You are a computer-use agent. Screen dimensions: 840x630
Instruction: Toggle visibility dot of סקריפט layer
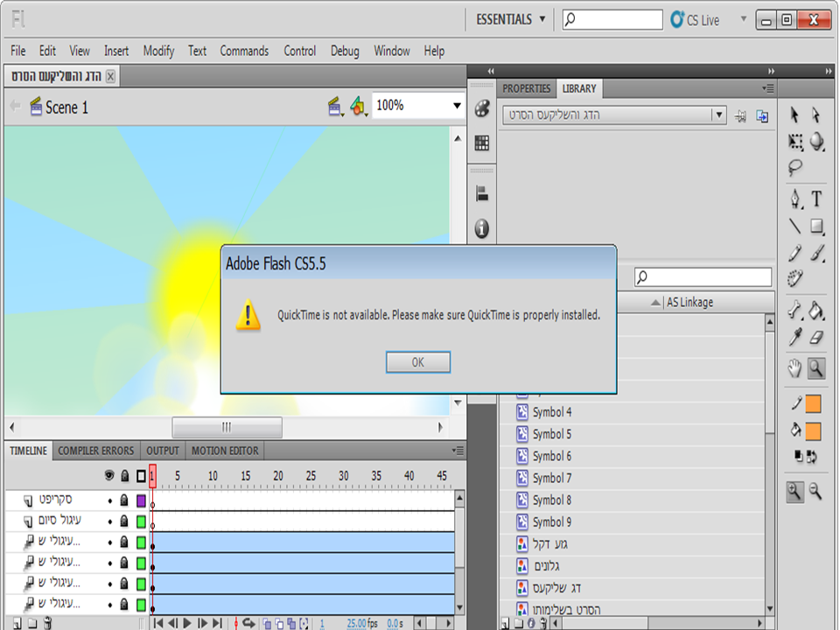coord(110,501)
